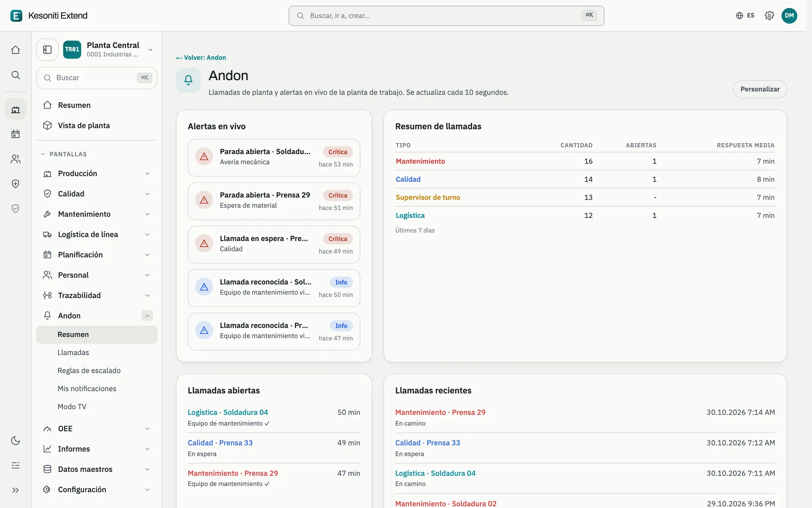Change language with the ES globe selector

pos(745,16)
